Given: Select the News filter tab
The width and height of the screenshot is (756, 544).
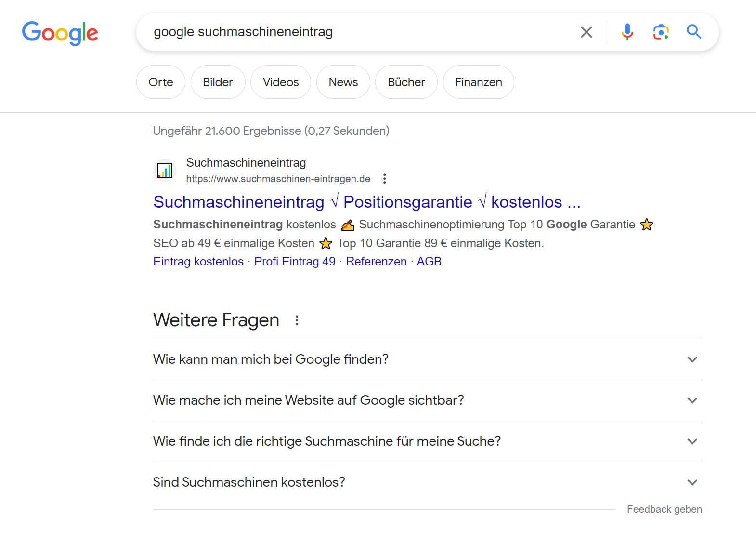Looking at the screenshot, I should tap(343, 82).
